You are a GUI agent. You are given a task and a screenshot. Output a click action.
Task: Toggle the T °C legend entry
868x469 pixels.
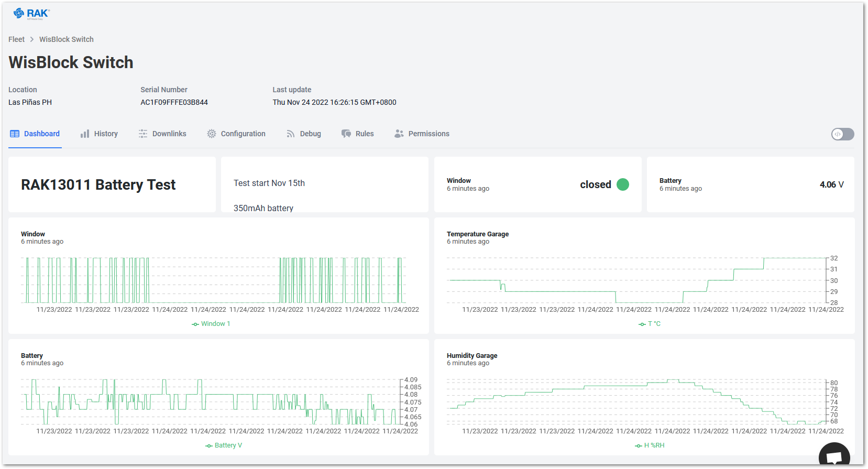650,324
